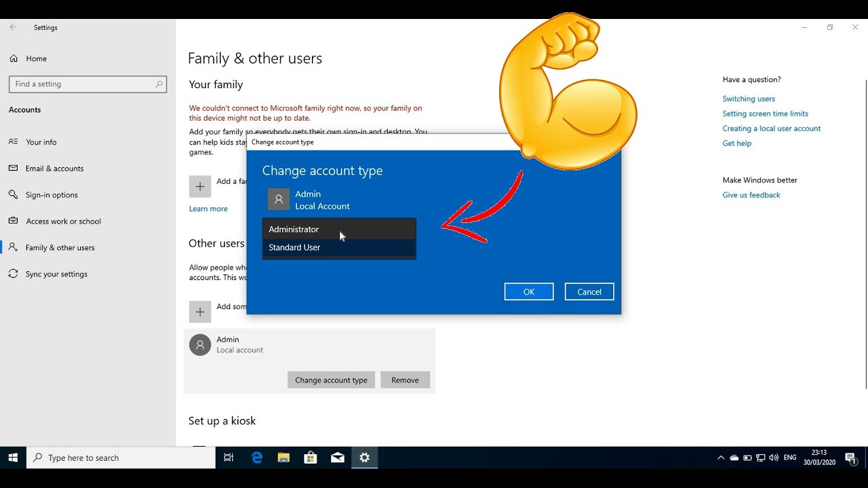Click the Access work or school briefcase icon
Screen dimensions: 868x488
(x=13, y=221)
